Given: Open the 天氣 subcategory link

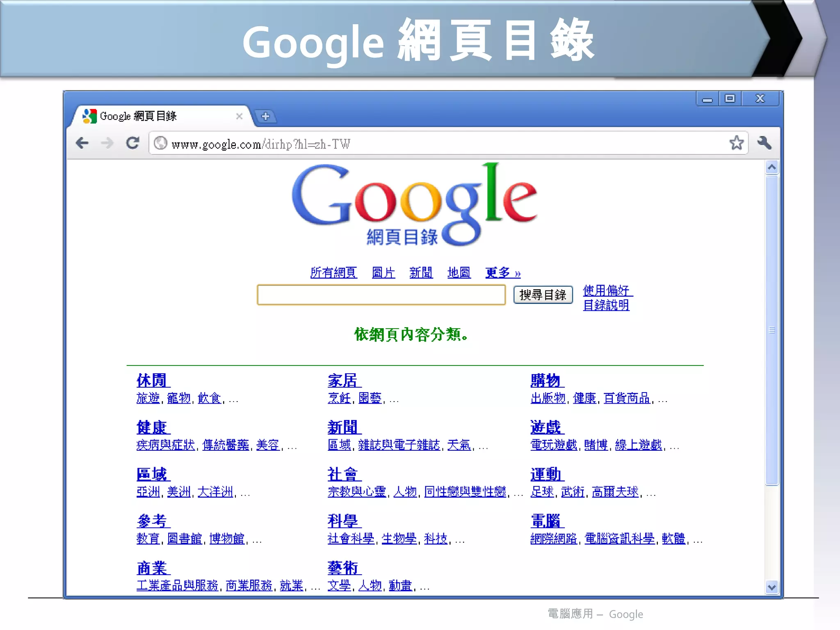Looking at the screenshot, I should [459, 445].
